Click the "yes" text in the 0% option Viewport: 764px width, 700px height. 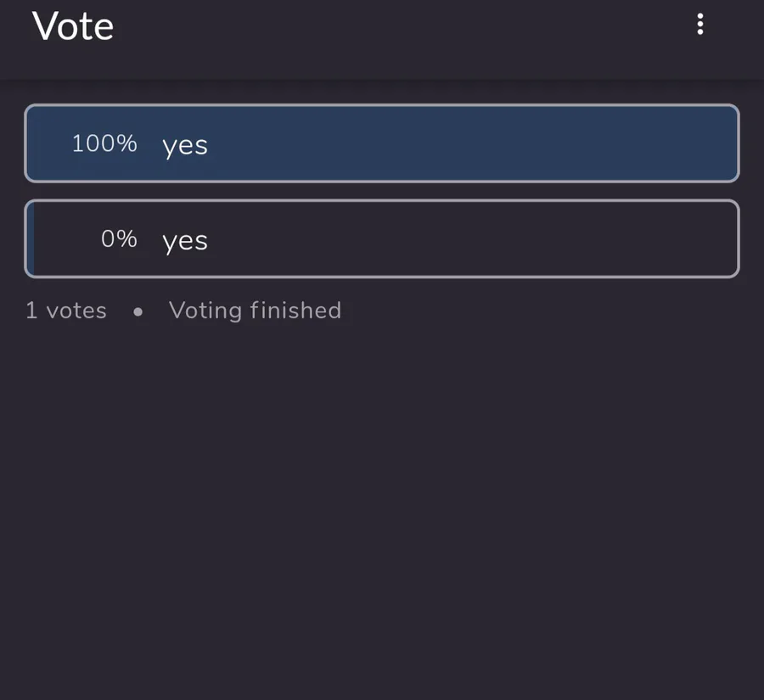185,240
